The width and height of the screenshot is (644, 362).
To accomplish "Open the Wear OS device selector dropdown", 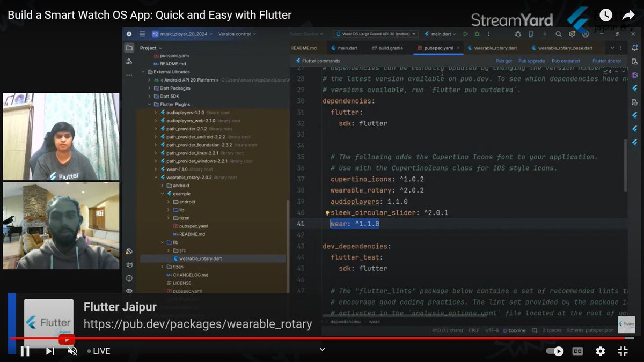I will (375, 34).
